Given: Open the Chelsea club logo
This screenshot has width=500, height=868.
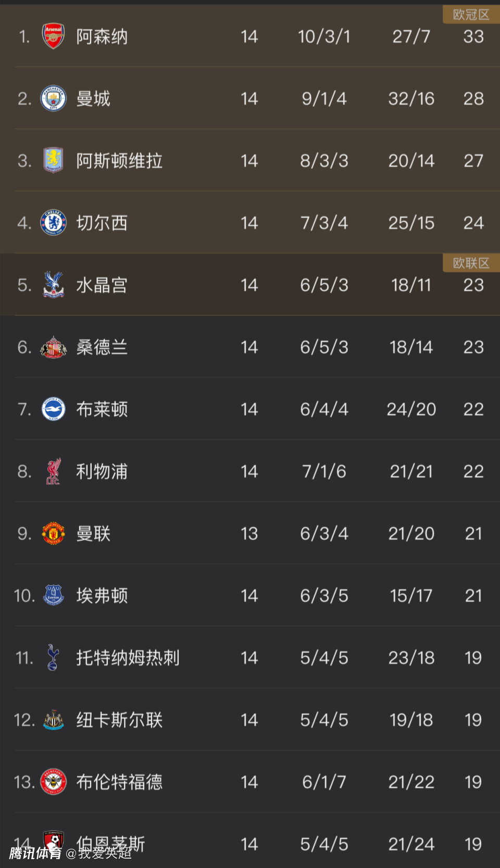Looking at the screenshot, I should [53, 223].
